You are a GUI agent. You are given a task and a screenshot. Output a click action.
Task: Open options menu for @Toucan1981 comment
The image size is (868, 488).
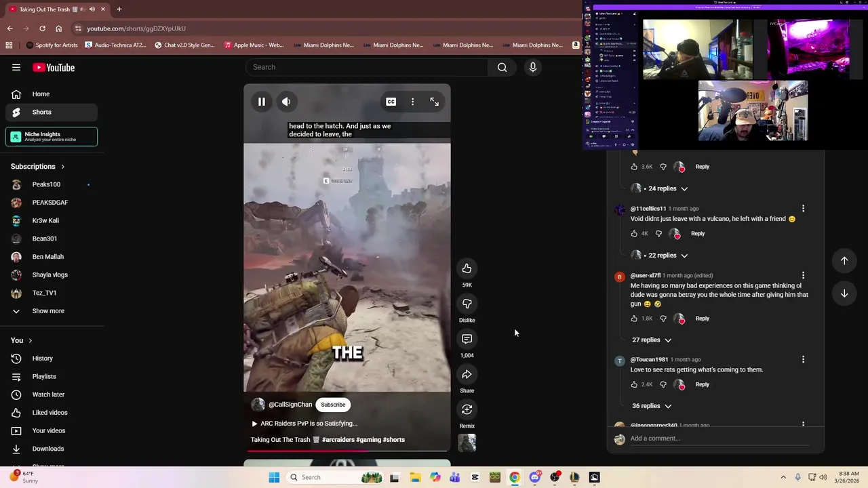tap(803, 360)
